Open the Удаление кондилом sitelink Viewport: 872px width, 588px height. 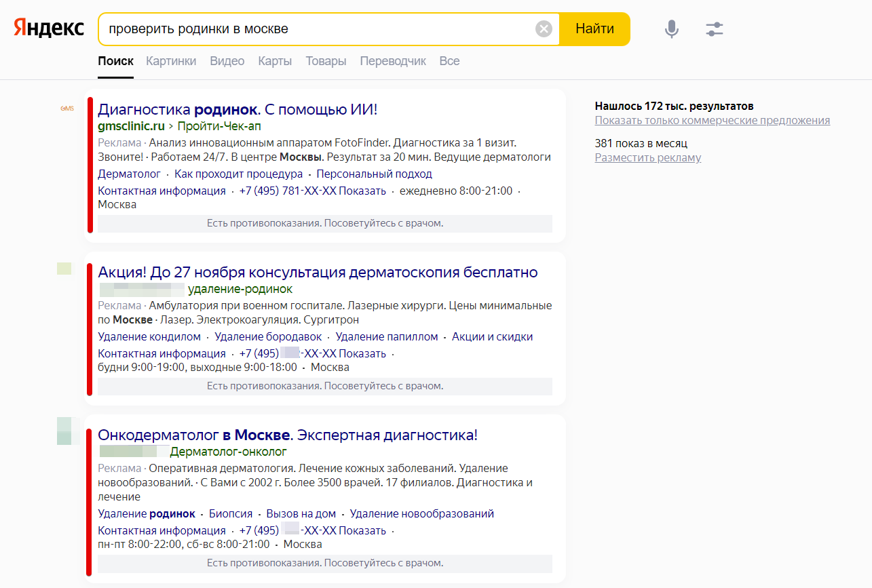tap(149, 336)
